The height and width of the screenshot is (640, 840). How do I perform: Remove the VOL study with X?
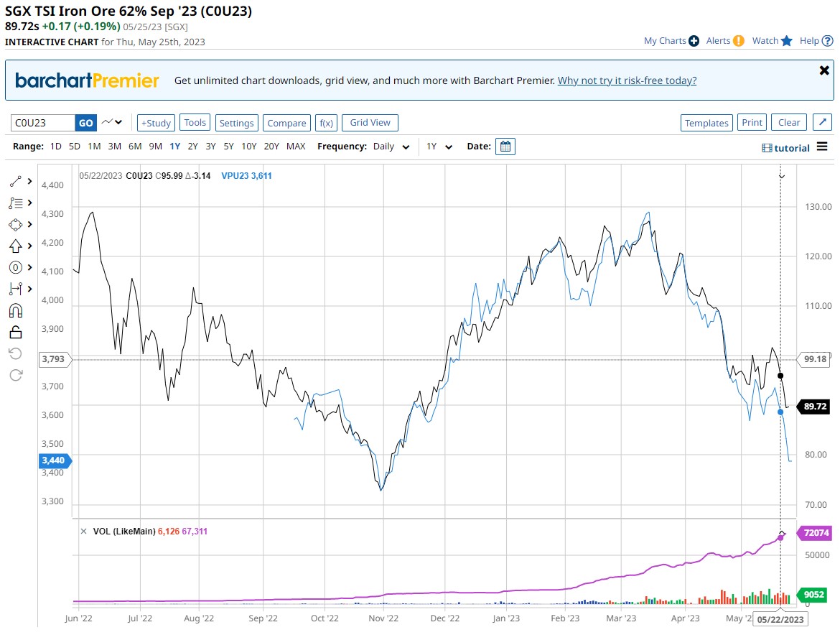[84, 532]
